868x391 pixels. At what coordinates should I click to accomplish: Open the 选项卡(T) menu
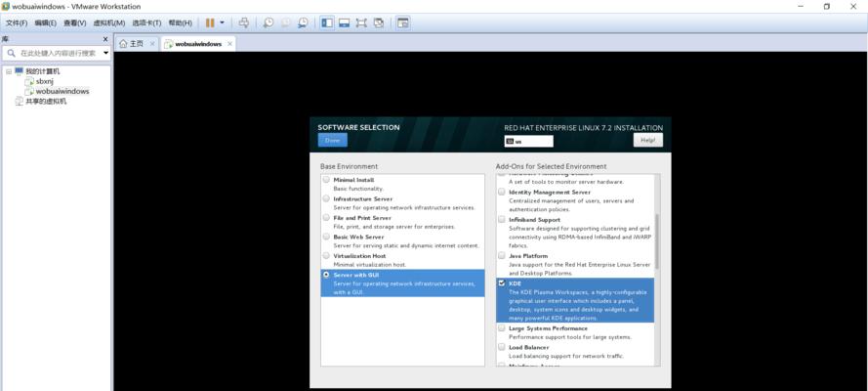[x=146, y=22]
